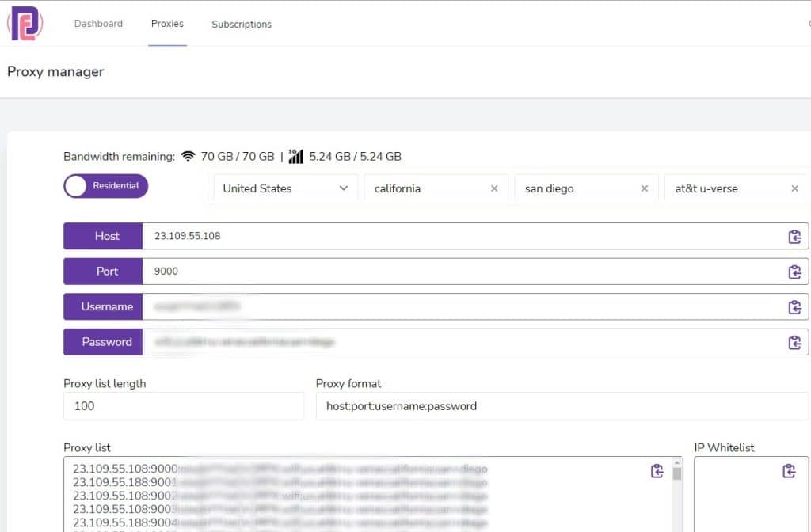
Task: Copy the Proxy list to clipboard
Action: [x=657, y=471]
